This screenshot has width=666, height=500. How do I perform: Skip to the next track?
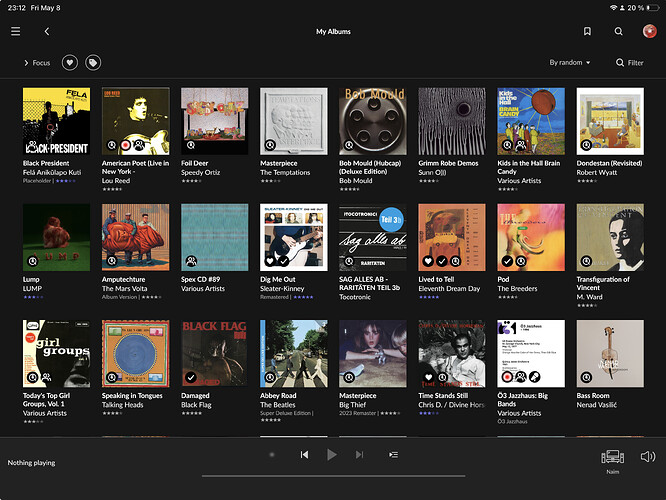coord(359,455)
